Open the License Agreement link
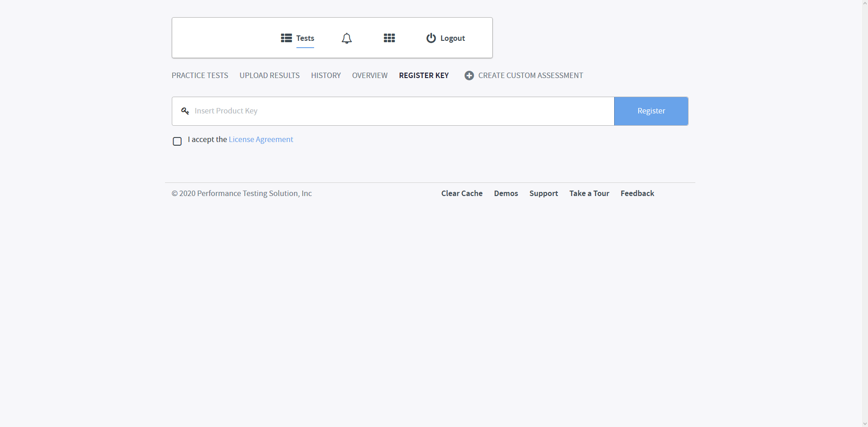Image resolution: width=868 pixels, height=427 pixels. coord(261,139)
